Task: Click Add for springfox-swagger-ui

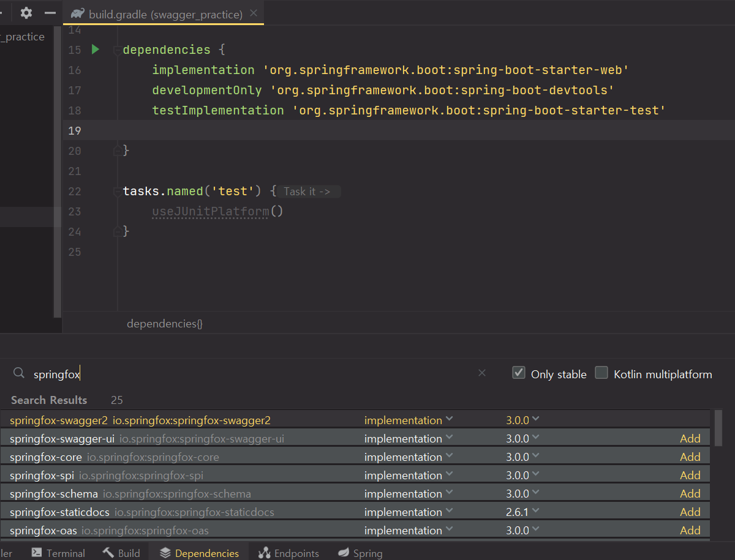Action: [x=690, y=438]
